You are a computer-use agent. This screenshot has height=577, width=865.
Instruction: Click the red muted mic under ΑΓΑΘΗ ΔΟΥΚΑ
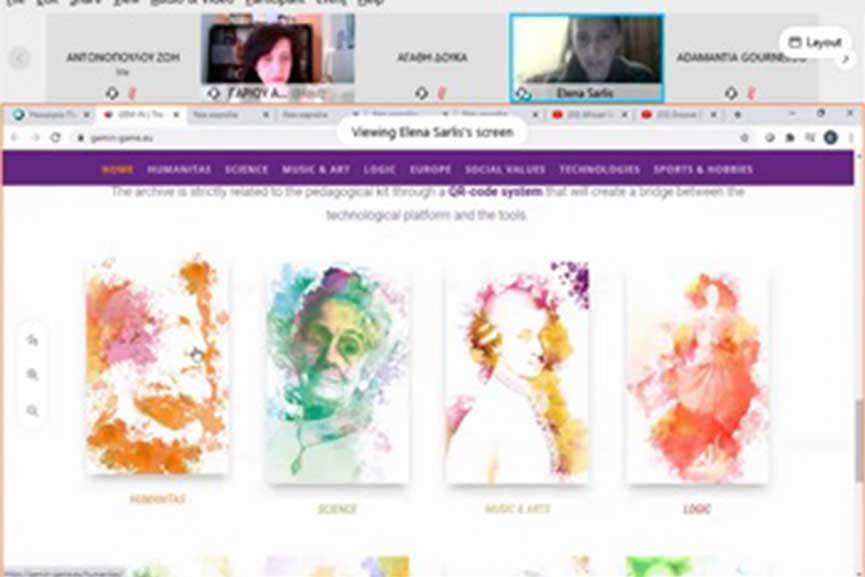(x=441, y=94)
